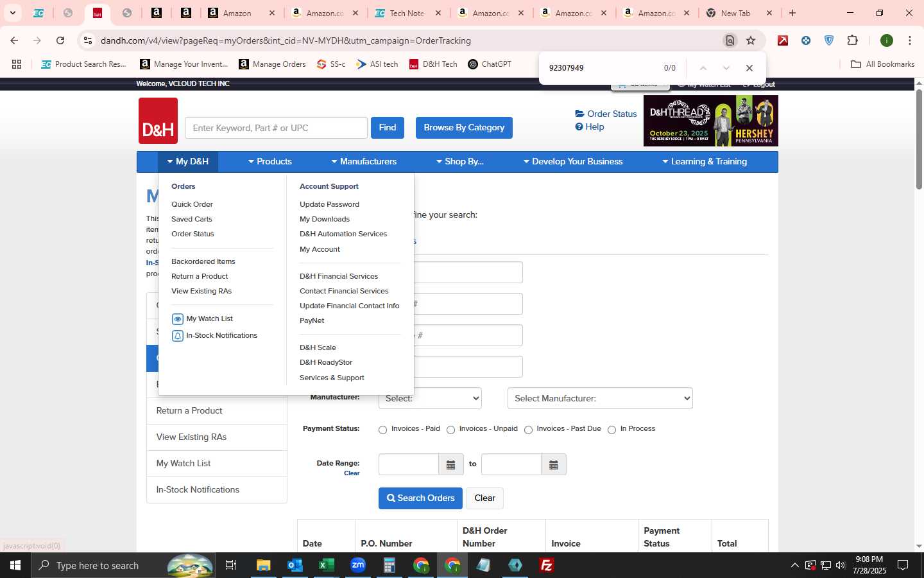
Task: Select Invoices - Paid radio button
Action: tap(382, 430)
